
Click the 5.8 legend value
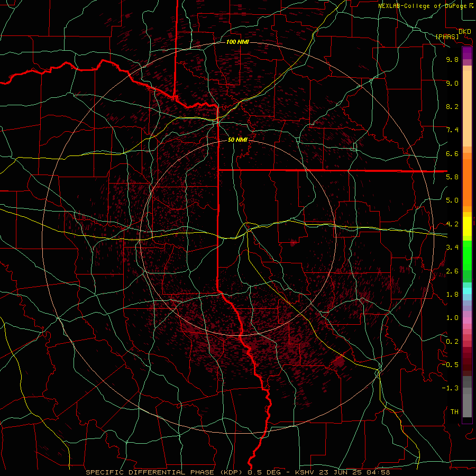coord(452,177)
